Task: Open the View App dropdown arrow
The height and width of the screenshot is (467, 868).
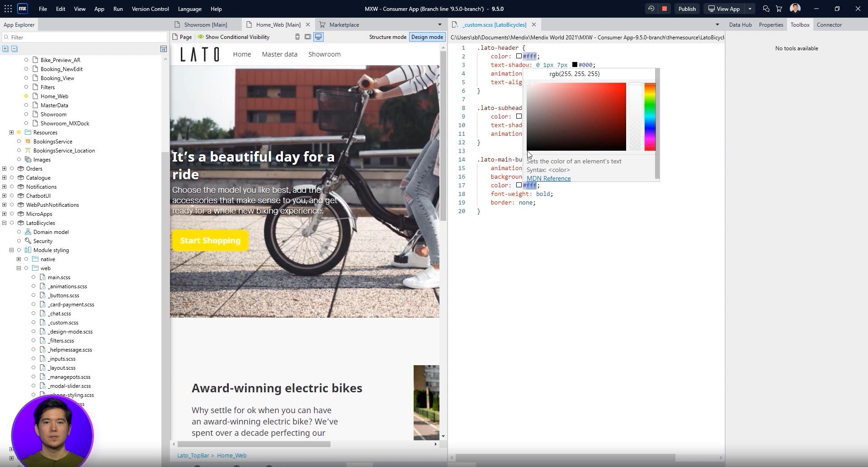Action: 750,9
